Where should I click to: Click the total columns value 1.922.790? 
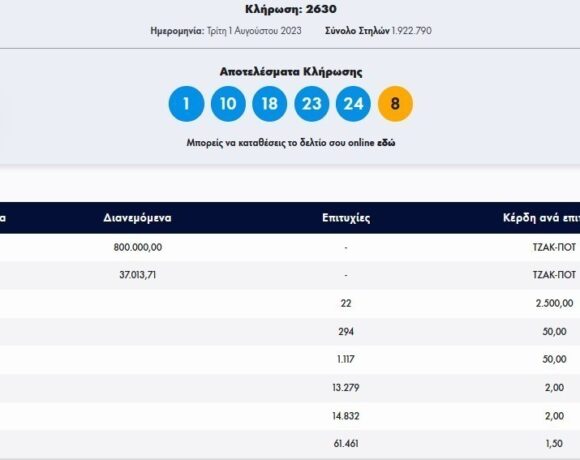pos(411,31)
